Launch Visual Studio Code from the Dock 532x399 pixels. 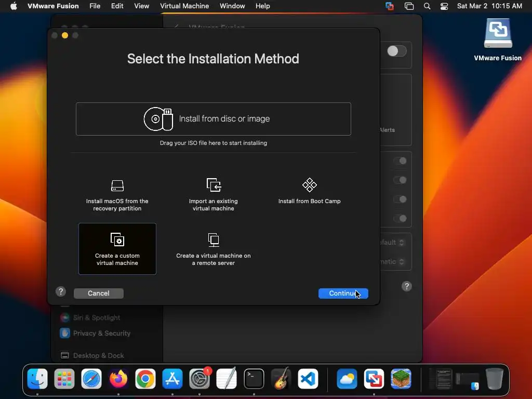[x=308, y=379]
